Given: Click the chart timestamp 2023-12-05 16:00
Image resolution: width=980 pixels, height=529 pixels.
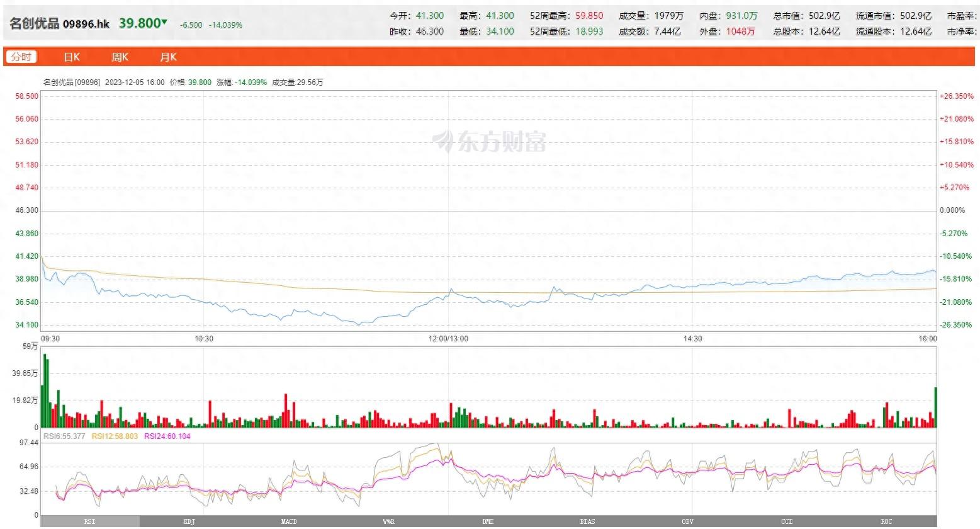Looking at the screenshot, I should point(135,82).
